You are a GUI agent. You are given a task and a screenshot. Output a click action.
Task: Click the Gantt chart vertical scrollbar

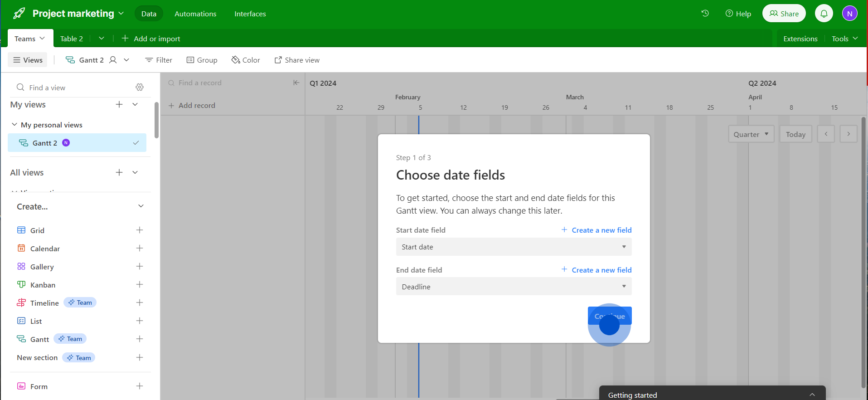tap(863, 252)
